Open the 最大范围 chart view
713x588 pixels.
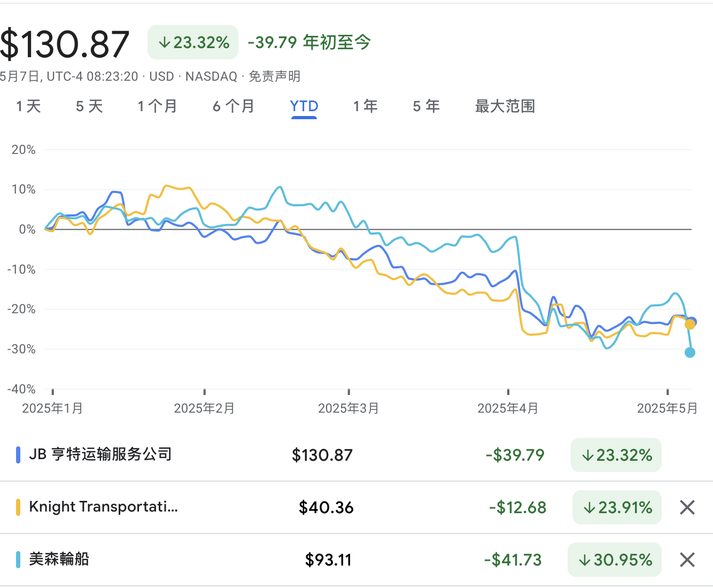(504, 106)
